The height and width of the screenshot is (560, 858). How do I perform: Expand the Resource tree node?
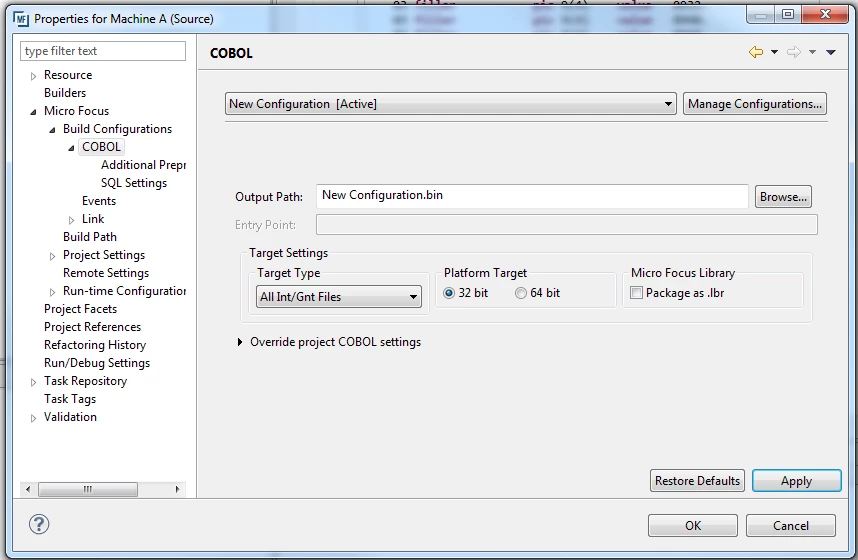pyautogui.click(x=33, y=76)
